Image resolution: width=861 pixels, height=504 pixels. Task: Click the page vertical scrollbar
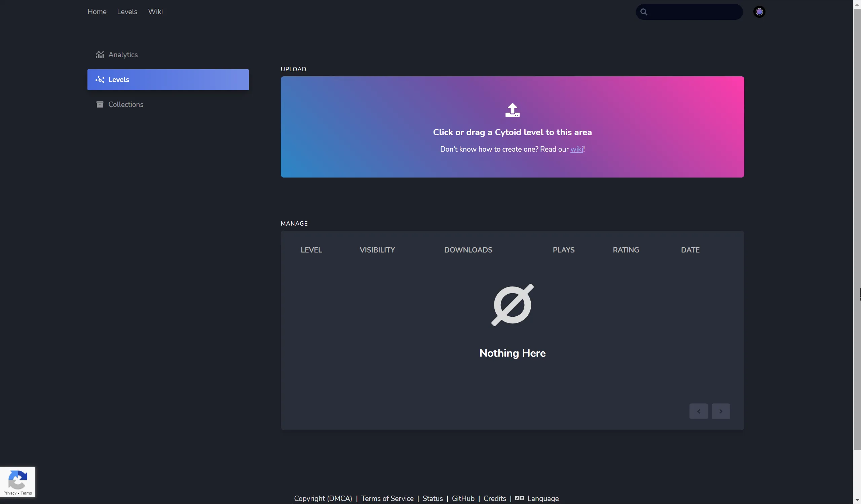[857, 239]
